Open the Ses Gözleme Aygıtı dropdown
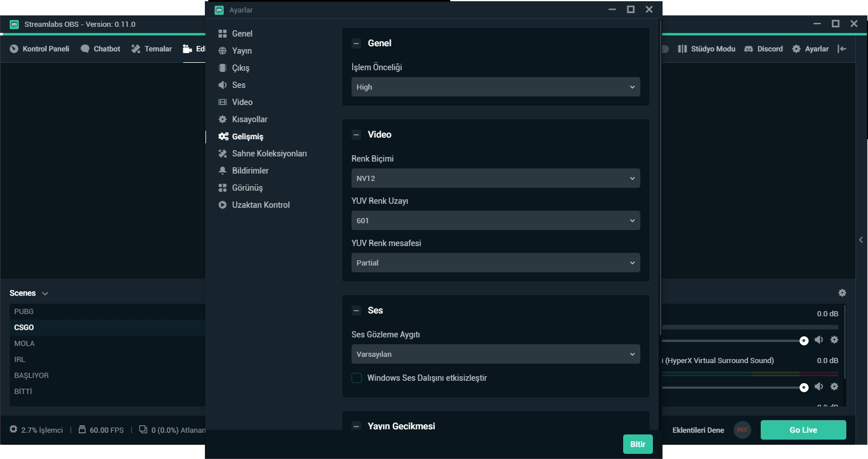This screenshot has height=459, width=868. pos(495,354)
